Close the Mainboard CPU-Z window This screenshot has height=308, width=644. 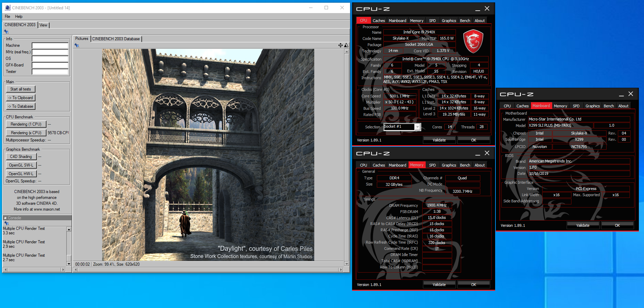point(631,94)
